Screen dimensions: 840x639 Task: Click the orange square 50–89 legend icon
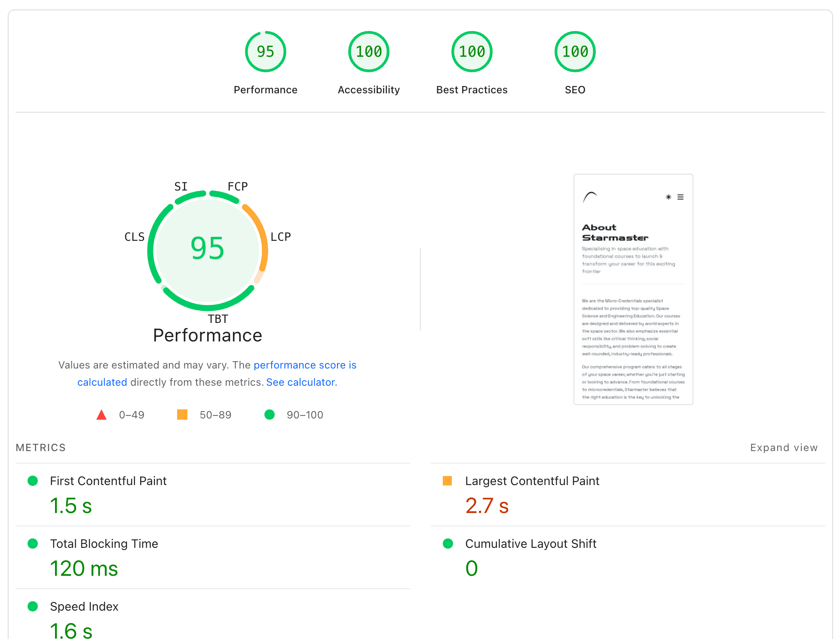click(x=182, y=415)
